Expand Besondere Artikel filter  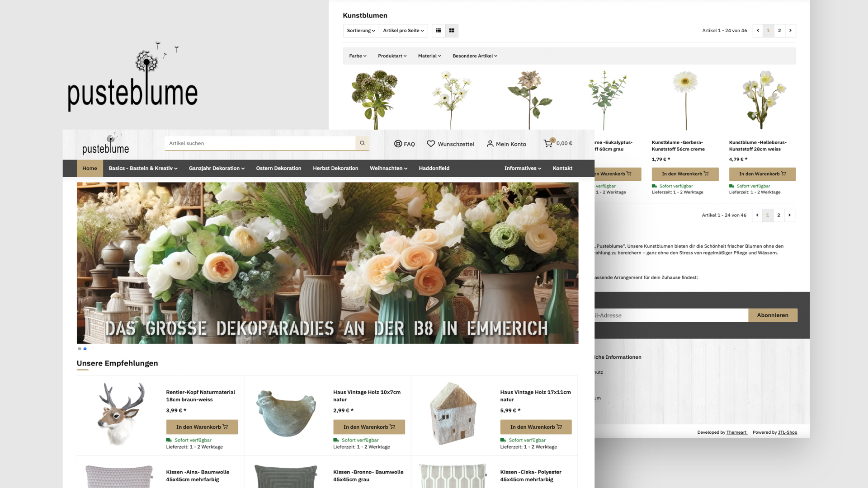pos(475,56)
